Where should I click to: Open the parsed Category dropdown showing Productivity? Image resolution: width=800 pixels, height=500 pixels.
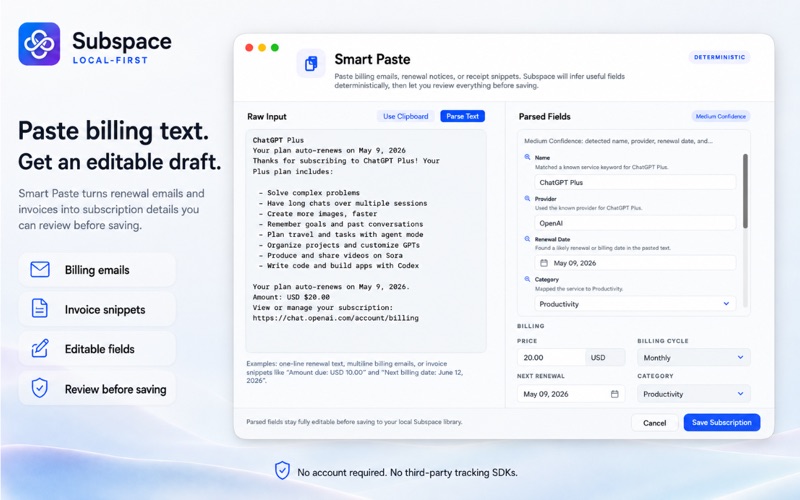coord(635,304)
